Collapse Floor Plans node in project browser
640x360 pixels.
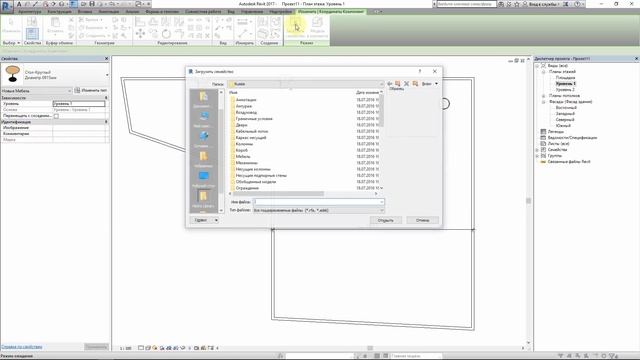[x=544, y=71]
